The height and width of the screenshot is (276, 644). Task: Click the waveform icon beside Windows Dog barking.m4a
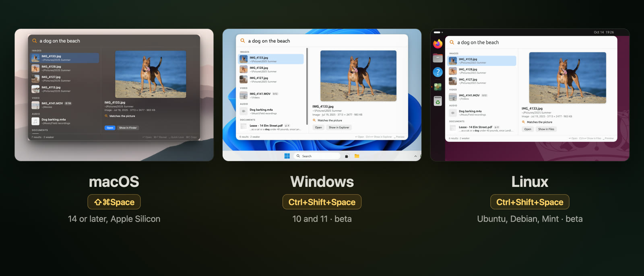pyautogui.click(x=244, y=111)
